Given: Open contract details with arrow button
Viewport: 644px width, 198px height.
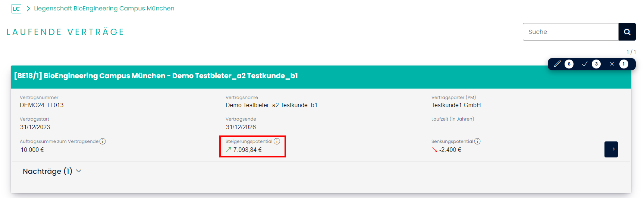Looking at the screenshot, I should [x=611, y=149].
